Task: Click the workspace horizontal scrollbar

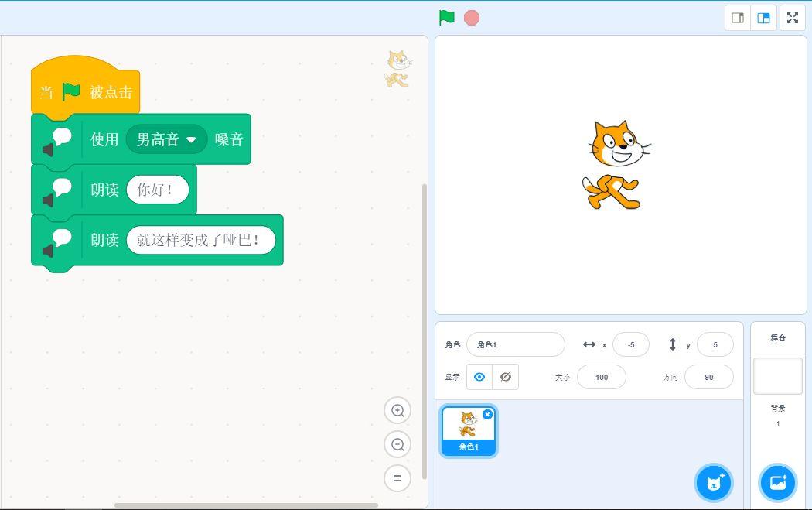Action: pos(246,505)
